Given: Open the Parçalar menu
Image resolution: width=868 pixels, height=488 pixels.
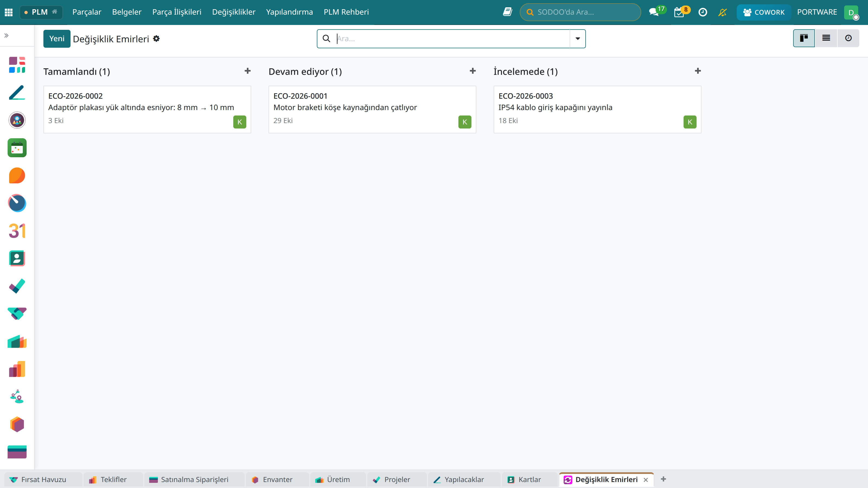Looking at the screenshot, I should pos(87,12).
